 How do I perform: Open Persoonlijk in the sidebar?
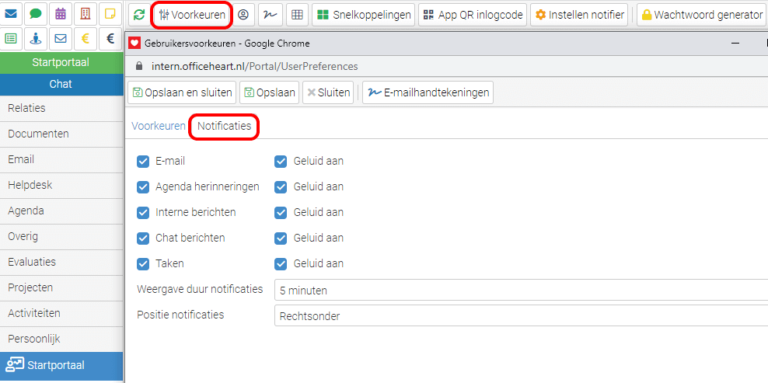coord(61,339)
